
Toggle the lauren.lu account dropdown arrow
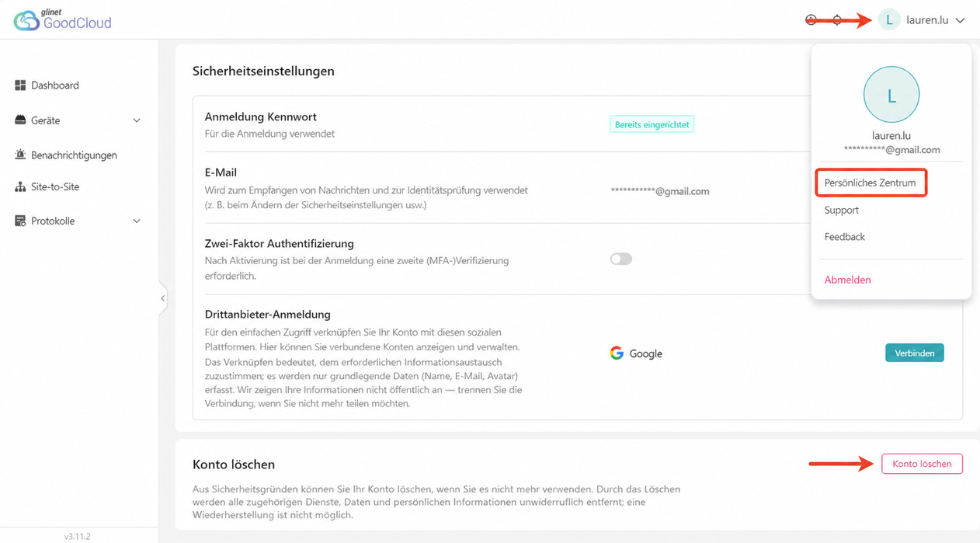(960, 21)
